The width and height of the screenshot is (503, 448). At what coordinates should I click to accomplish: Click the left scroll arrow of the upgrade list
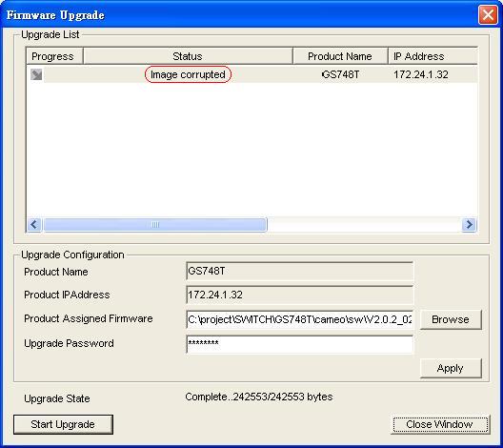tap(34, 225)
